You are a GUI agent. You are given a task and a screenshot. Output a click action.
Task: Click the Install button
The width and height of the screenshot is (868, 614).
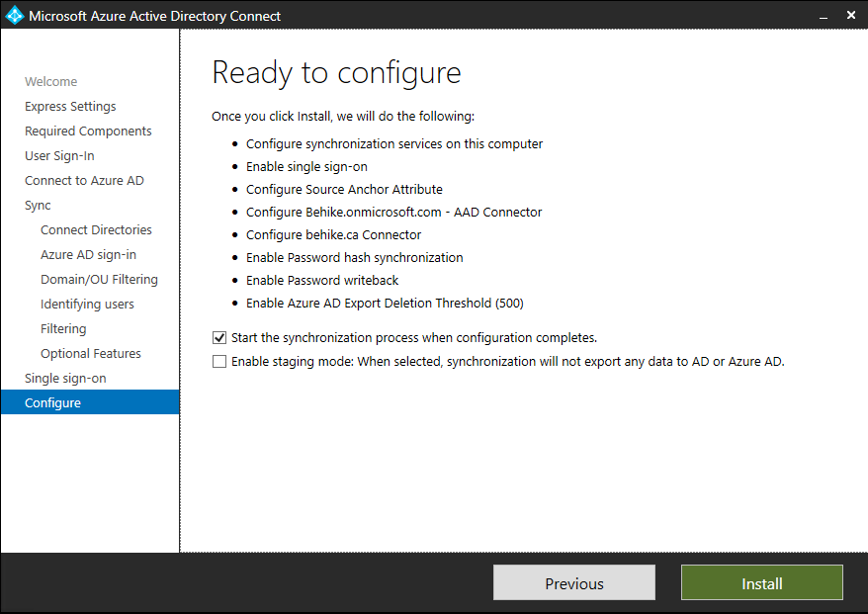761,583
